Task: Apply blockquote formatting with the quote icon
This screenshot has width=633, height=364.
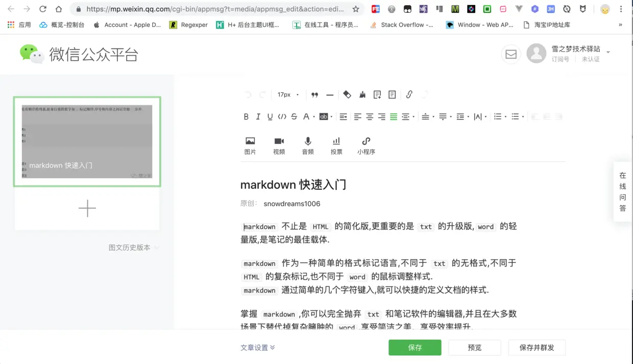Action: pos(314,94)
